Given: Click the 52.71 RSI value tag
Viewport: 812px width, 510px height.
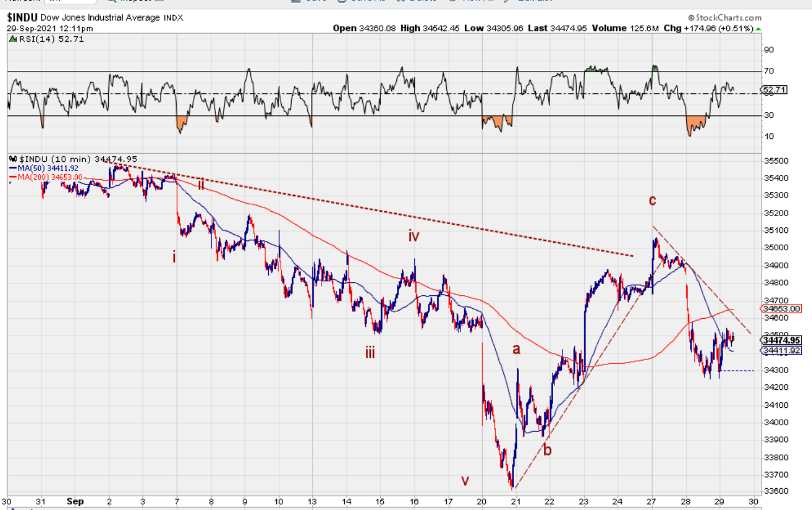Looking at the screenshot, I should (x=775, y=90).
